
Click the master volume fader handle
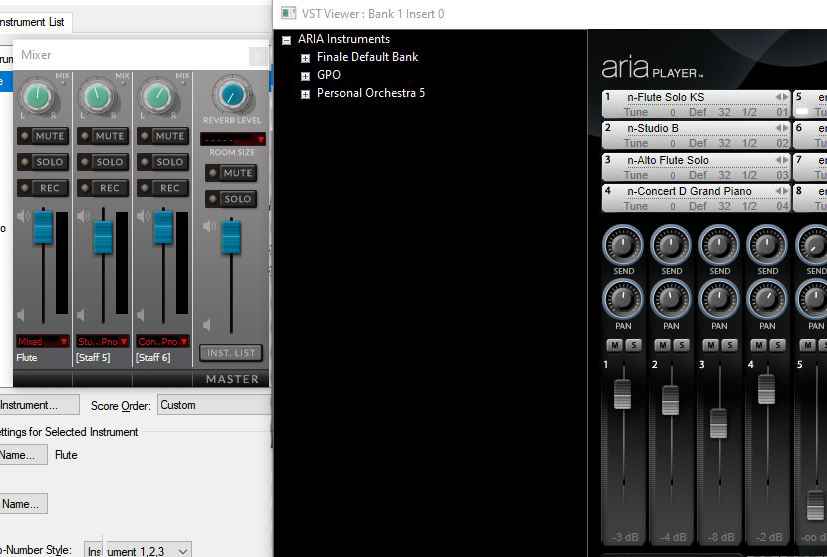click(x=231, y=236)
